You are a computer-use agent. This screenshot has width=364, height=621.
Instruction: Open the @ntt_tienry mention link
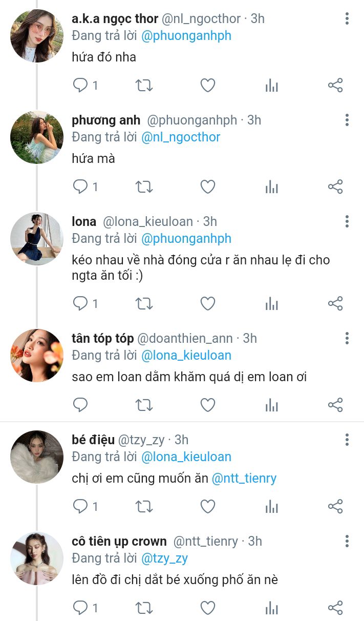tap(244, 479)
